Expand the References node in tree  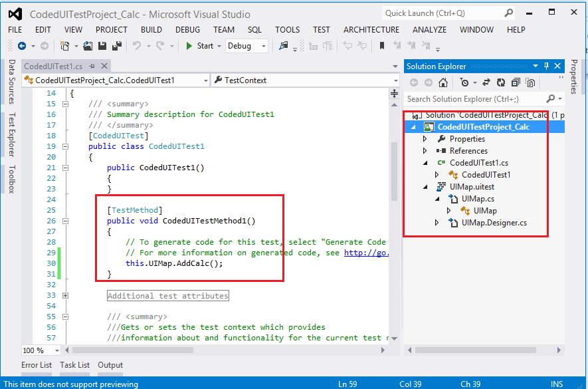tap(426, 151)
